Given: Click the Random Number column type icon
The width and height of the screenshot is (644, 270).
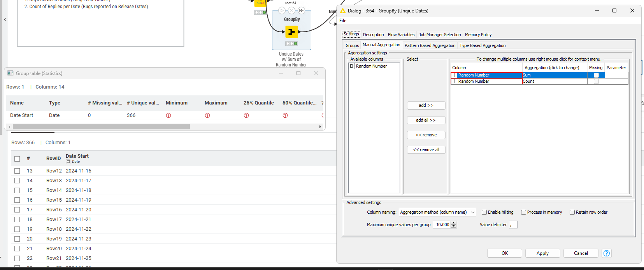Looking at the screenshot, I should (352, 66).
